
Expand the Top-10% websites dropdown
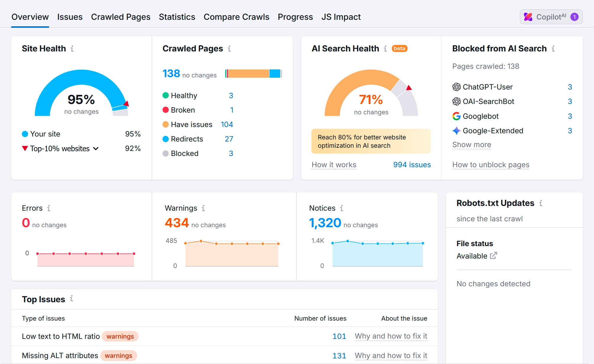tap(96, 149)
